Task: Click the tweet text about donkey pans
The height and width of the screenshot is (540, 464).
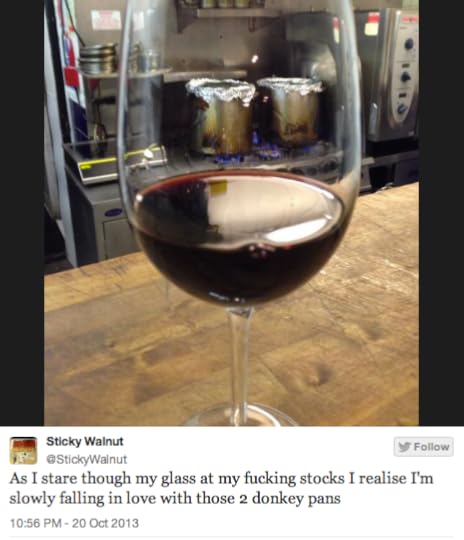Action: [x=221, y=488]
